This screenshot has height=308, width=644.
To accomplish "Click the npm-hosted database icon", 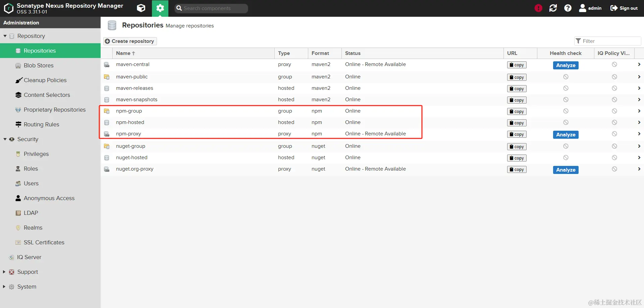I will click(x=107, y=123).
